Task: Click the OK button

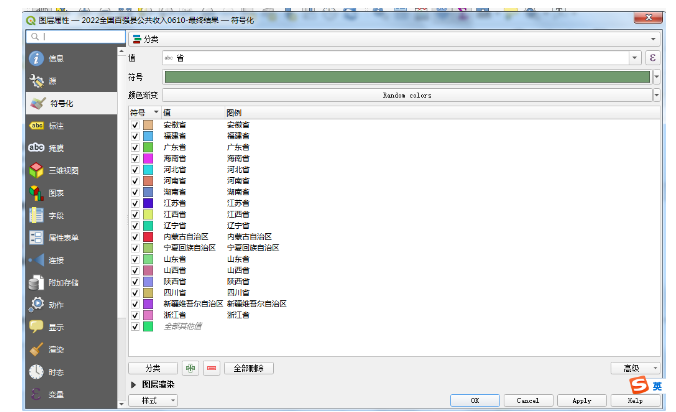Action: coord(475,400)
